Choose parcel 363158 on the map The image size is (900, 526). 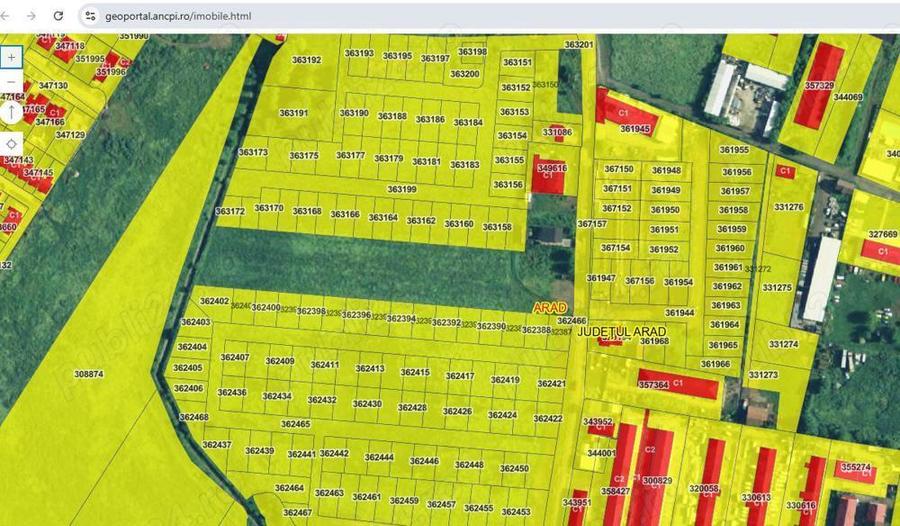tap(497, 227)
